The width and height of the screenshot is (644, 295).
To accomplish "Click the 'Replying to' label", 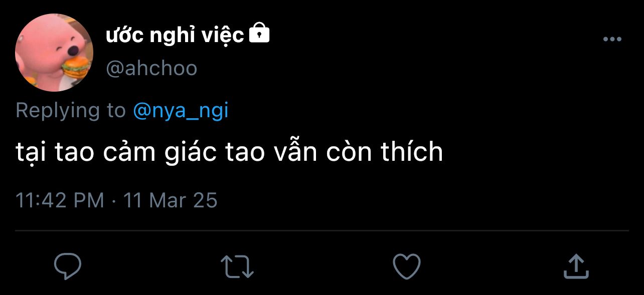I will tap(71, 111).
